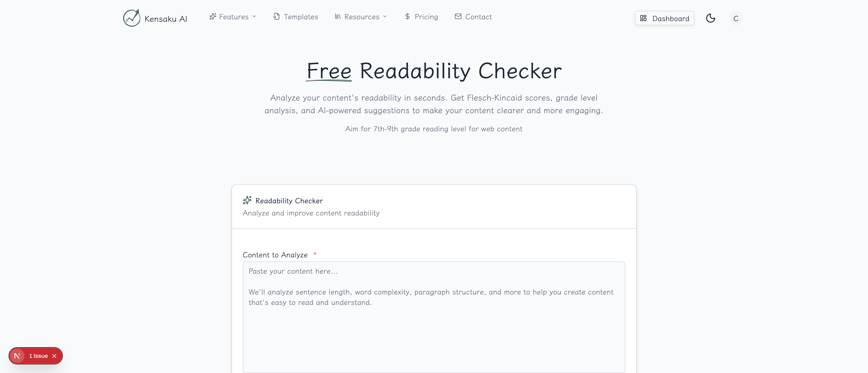Select the Contact link
The image size is (868, 373).
[478, 16]
